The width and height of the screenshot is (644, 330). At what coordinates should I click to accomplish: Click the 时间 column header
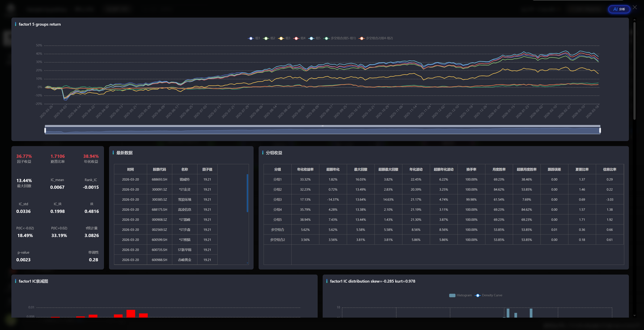130,170
